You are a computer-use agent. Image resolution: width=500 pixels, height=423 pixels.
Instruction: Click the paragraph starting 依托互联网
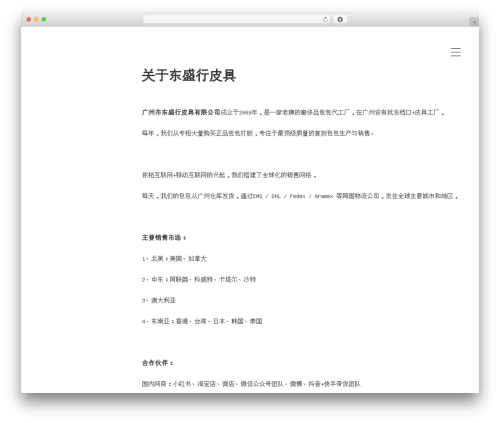coord(229,175)
